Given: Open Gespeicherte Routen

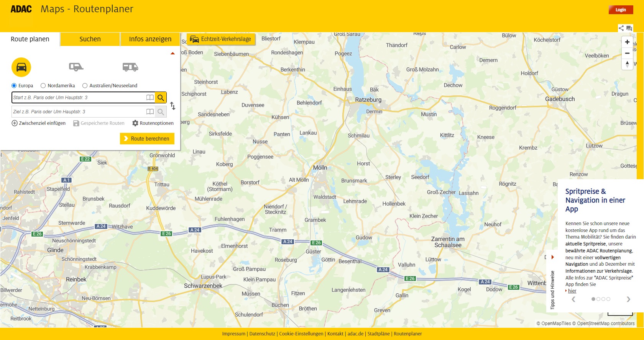Looking at the screenshot, I should [x=99, y=123].
